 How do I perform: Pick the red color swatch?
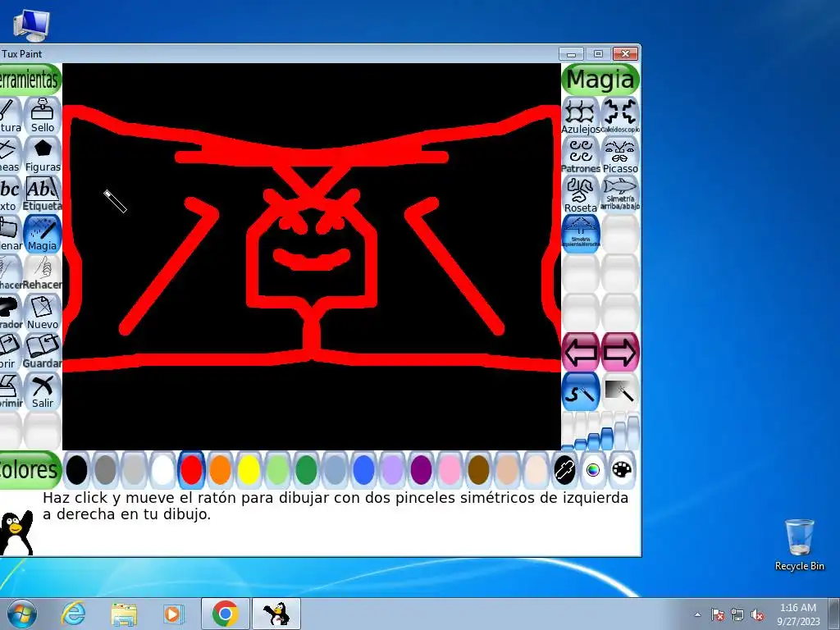click(191, 470)
